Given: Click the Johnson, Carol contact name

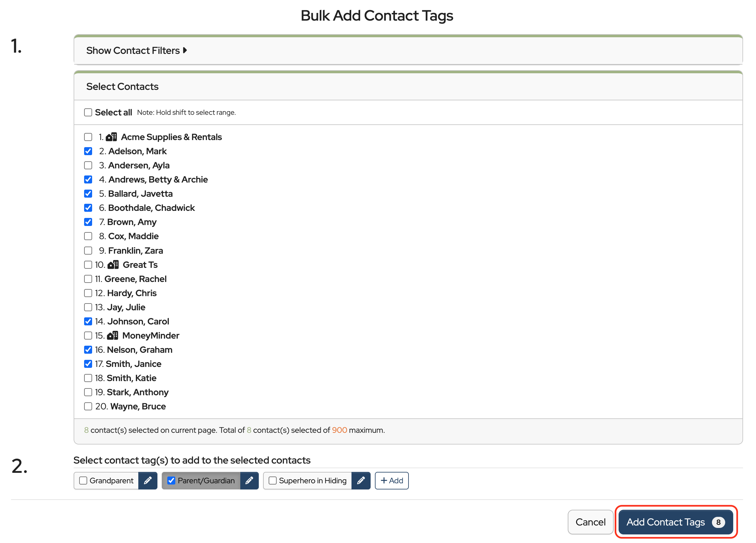Looking at the screenshot, I should pyautogui.click(x=138, y=321).
